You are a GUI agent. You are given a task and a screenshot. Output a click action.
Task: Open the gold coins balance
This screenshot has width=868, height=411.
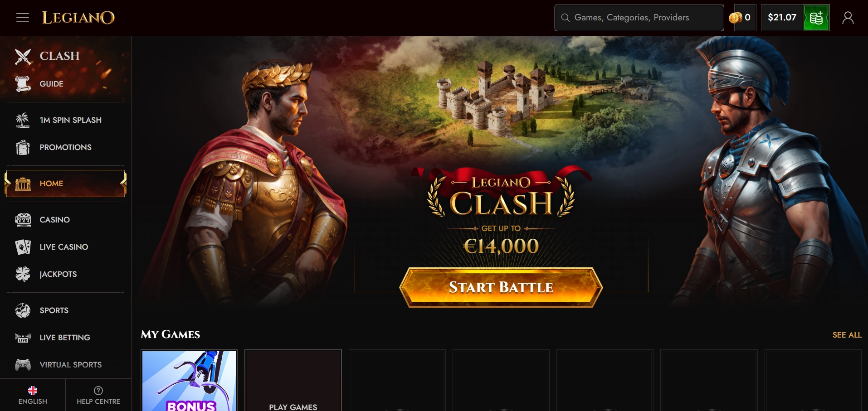pyautogui.click(x=740, y=18)
